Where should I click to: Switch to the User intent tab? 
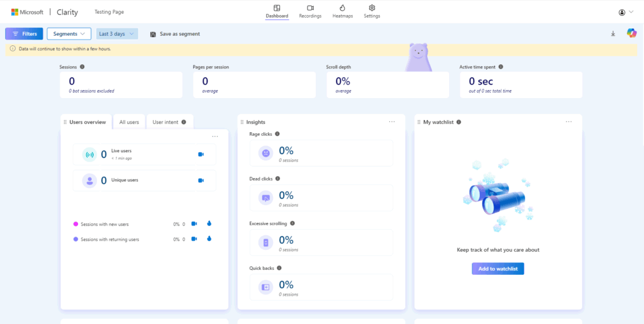pos(169,122)
